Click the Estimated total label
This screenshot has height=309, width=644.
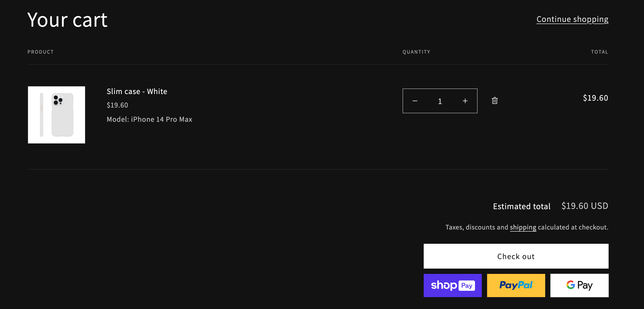click(x=521, y=206)
